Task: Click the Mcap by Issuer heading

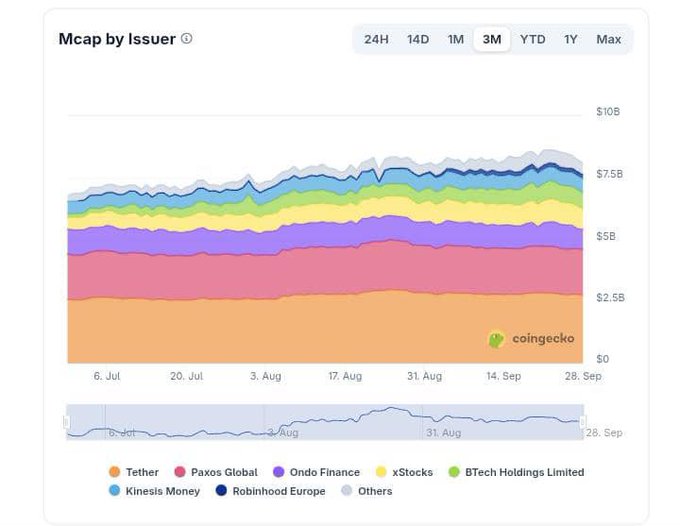Action: 117,39
